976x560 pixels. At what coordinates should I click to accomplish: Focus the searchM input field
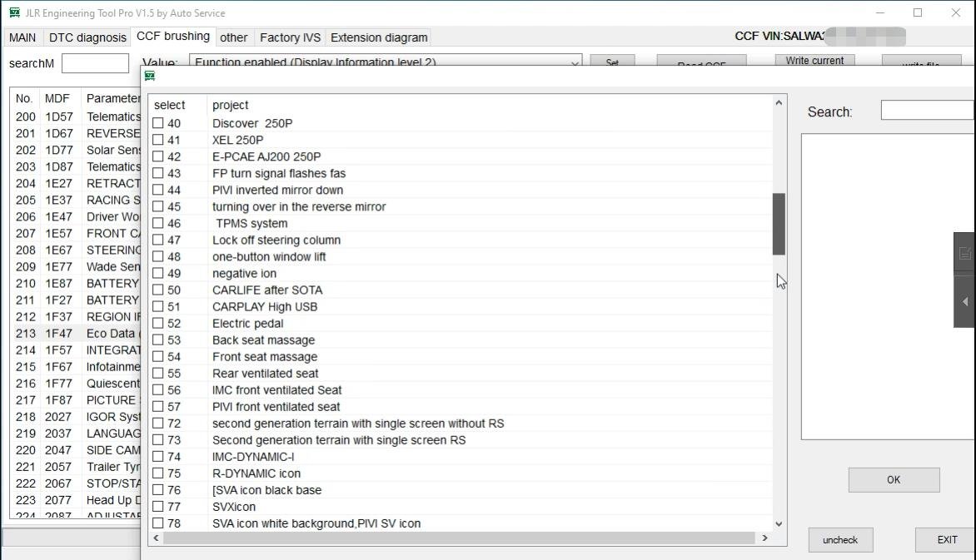pyautogui.click(x=95, y=63)
